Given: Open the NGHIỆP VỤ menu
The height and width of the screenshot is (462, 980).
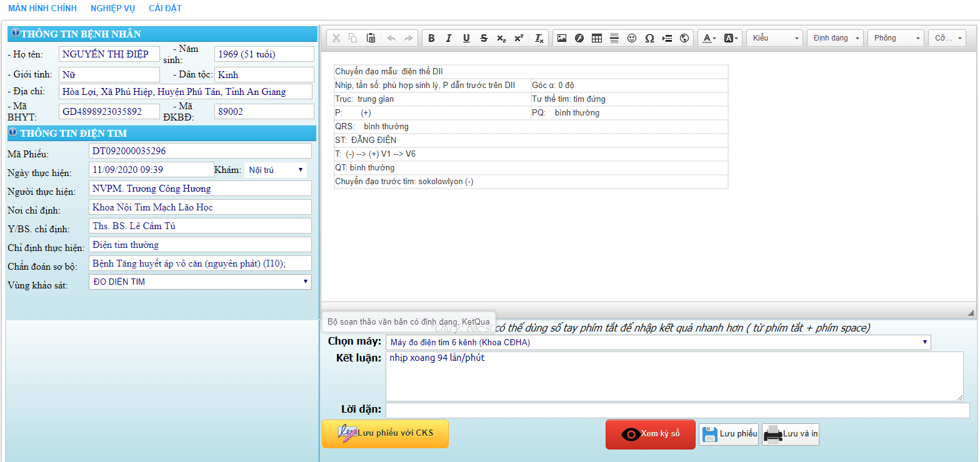Looking at the screenshot, I should (112, 9).
